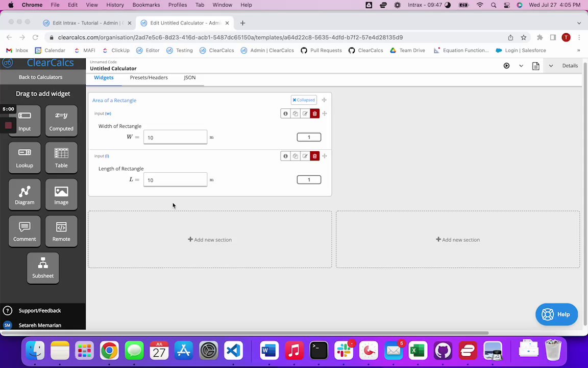The image size is (588, 368).
Task: Open the Bookmarks menu in menu bar
Action: (x=146, y=5)
